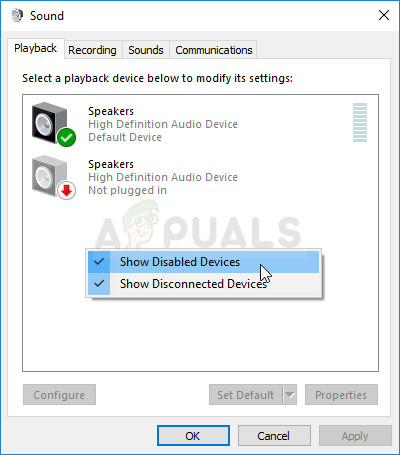
Task: Toggle the Show Disconnected Devices checkmark
Action: [x=99, y=284]
